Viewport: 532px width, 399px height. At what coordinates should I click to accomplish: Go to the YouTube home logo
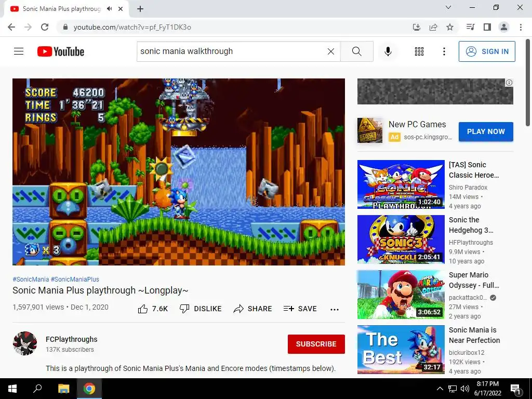pos(61,51)
